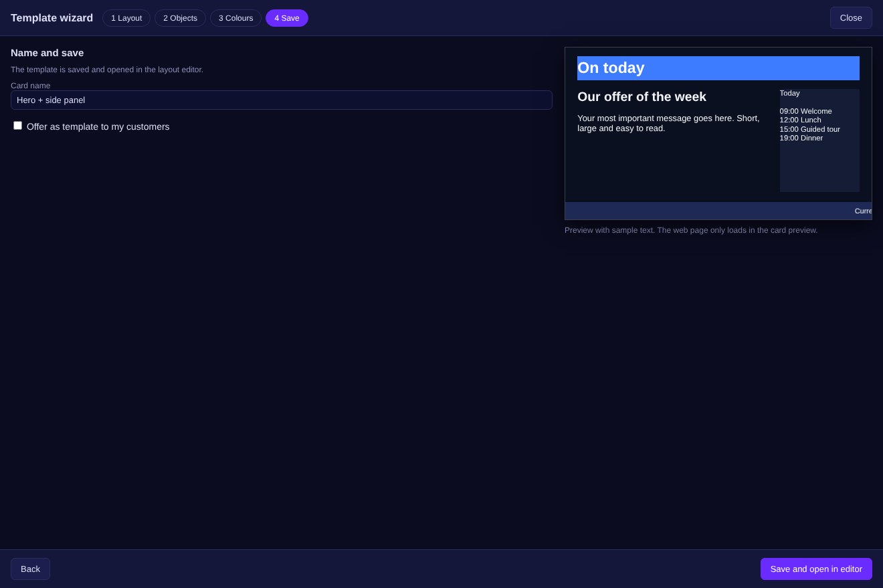Save and open in editor
The width and height of the screenshot is (883, 588).
click(x=816, y=569)
